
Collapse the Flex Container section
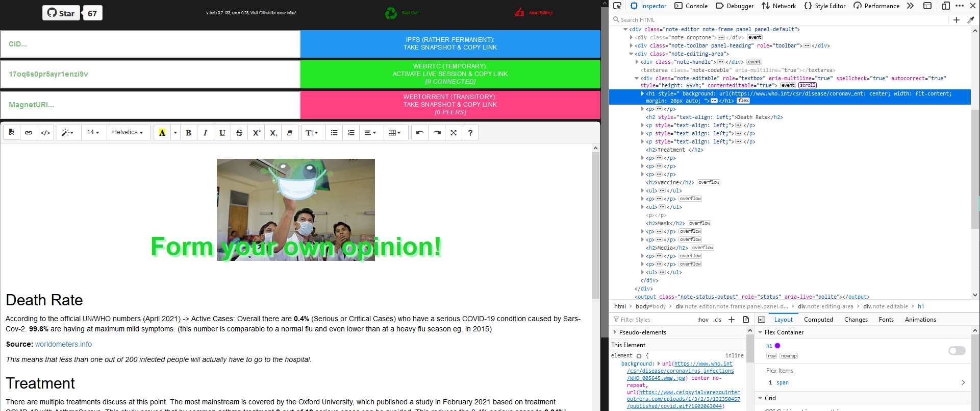pos(760,332)
